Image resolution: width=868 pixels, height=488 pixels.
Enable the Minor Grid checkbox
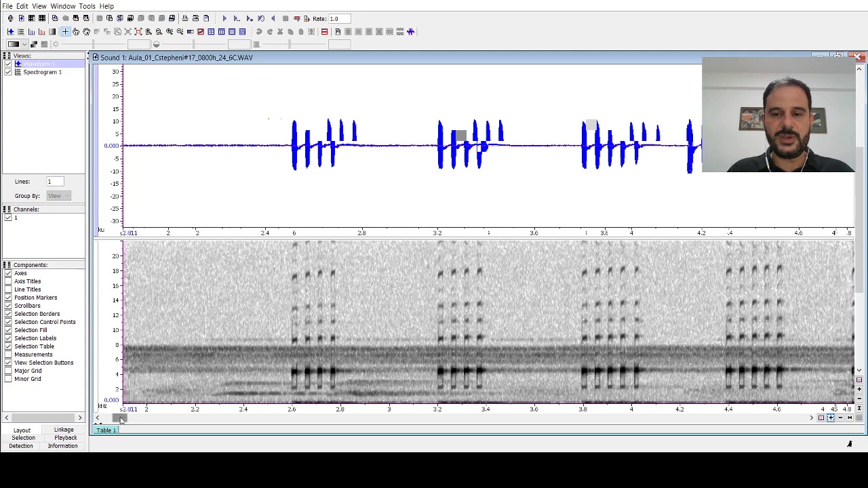pos(8,379)
